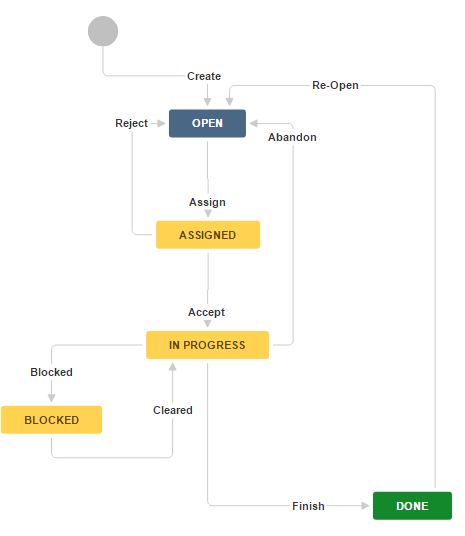This screenshot has width=465, height=536.
Task: Click Re-Open arrowhead above OPEN node
Action: click(x=230, y=102)
